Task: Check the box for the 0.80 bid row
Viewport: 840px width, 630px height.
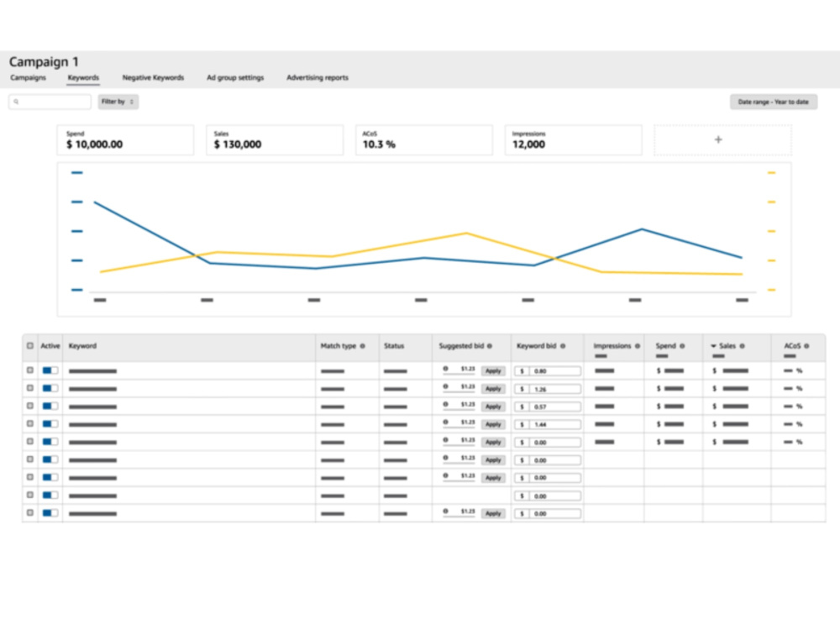Action: coord(30,370)
